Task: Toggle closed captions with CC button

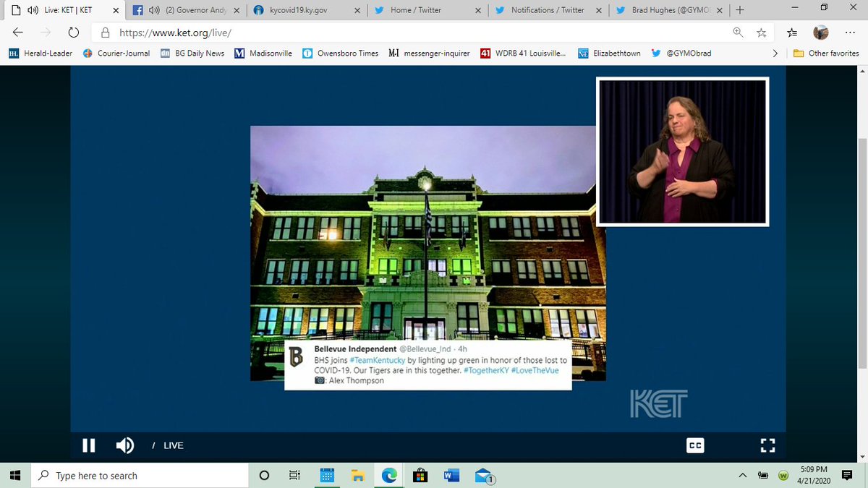Action: (x=695, y=446)
